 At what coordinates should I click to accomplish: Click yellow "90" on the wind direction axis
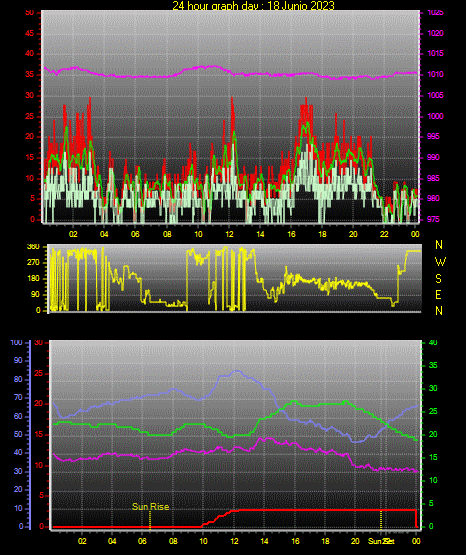click(35, 294)
